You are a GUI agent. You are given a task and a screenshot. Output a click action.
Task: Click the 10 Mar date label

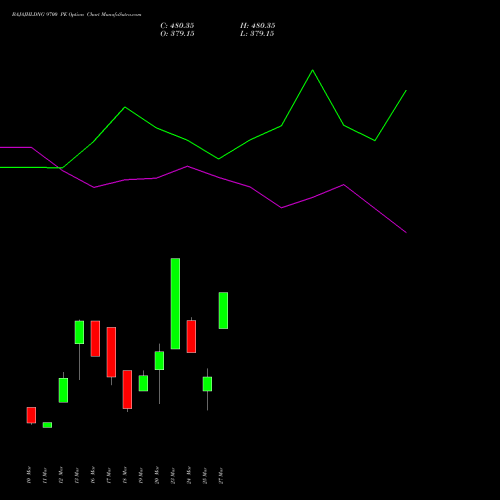tap(29, 475)
